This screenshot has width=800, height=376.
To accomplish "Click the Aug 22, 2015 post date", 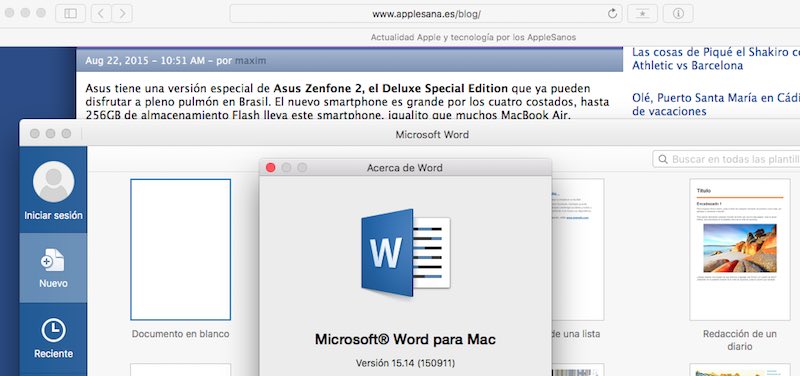I will tap(118, 61).
